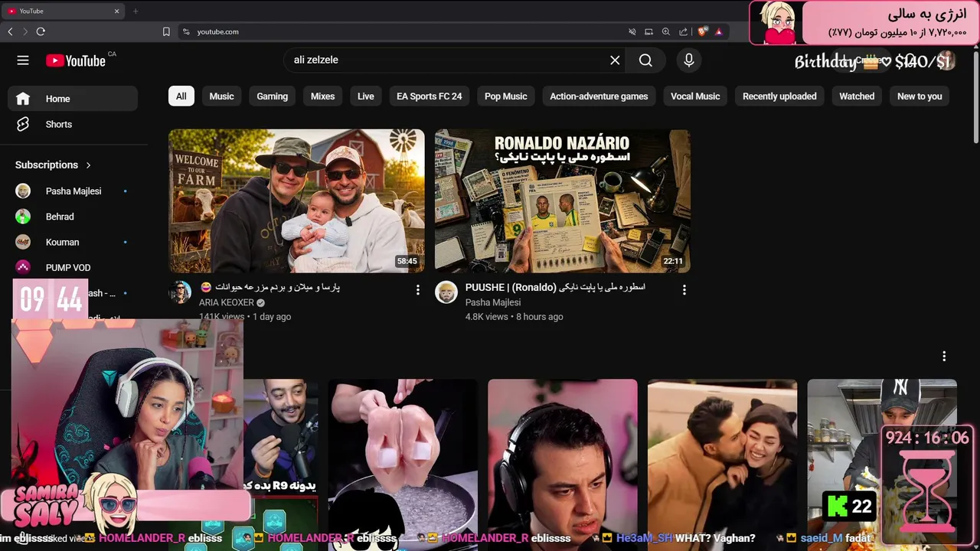Image resolution: width=980 pixels, height=551 pixels.
Task: Bookmark this page with the bookmark icon
Action: pos(166,31)
